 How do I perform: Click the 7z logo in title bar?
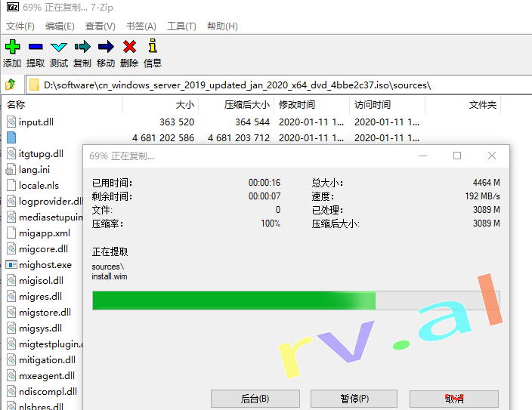coord(13,7)
